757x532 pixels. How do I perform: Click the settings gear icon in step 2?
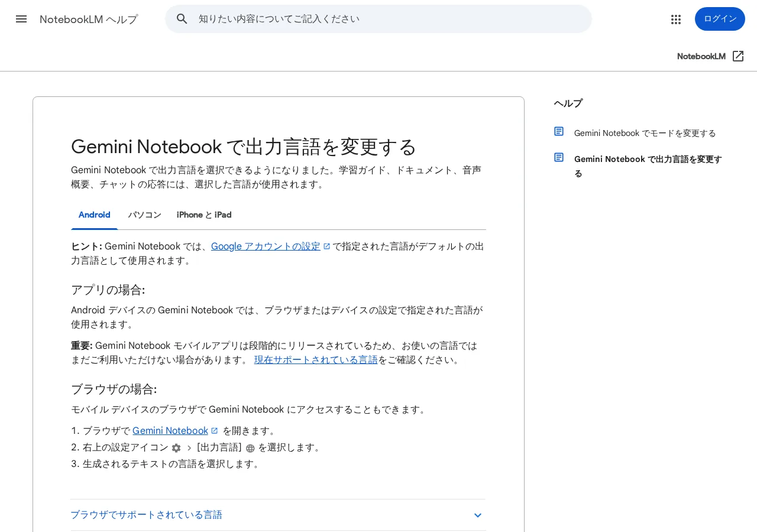pyautogui.click(x=176, y=448)
